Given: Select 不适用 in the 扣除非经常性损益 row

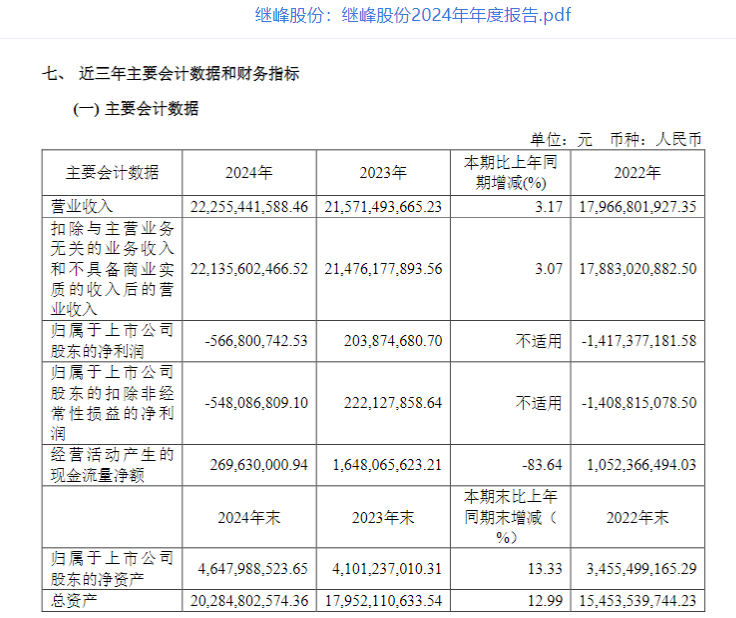Looking at the screenshot, I should click(x=539, y=403).
